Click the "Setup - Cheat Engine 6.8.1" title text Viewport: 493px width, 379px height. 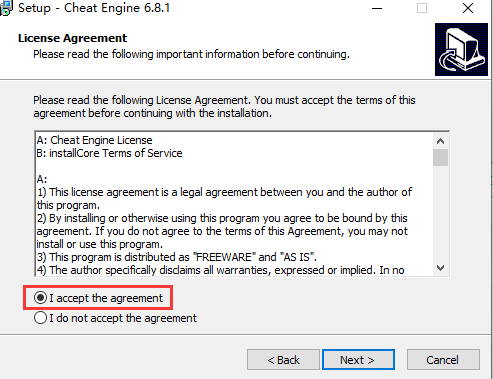point(94,8)
